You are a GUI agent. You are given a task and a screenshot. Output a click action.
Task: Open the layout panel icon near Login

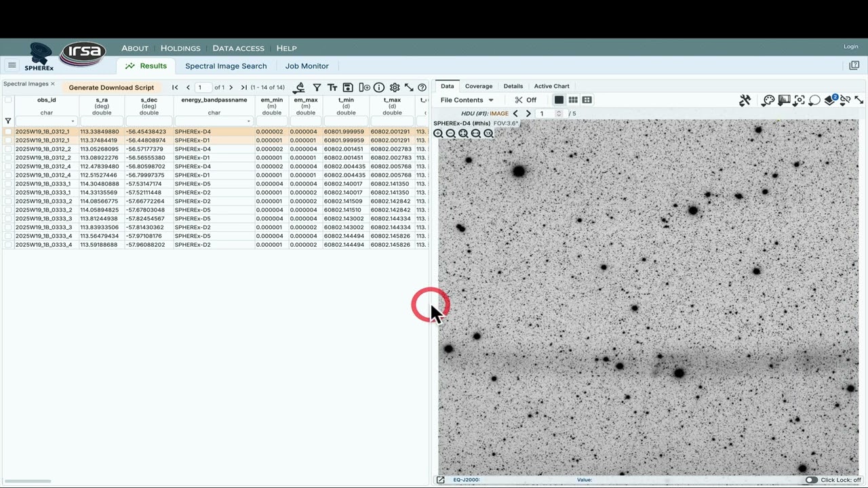[x=854, y=66]
